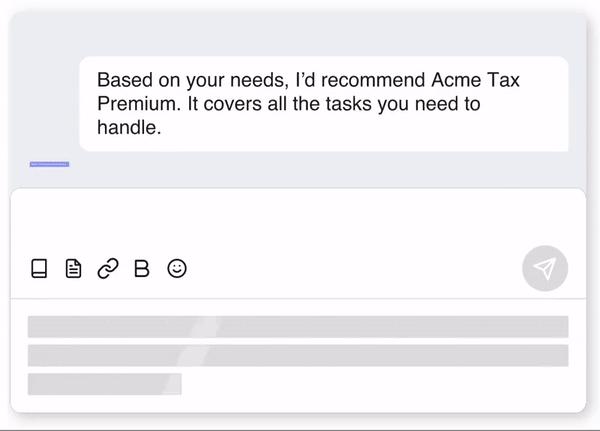
Task: Click the first loading placeholder bar
Action: [298, 327]
